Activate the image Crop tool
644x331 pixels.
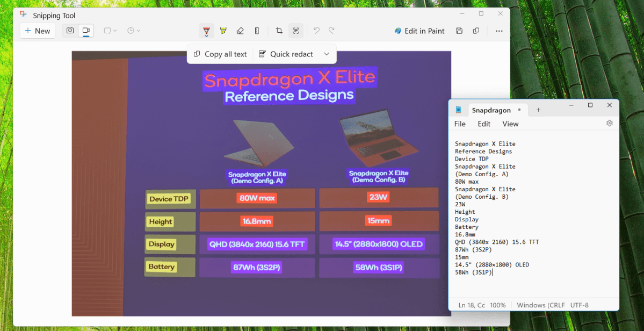(279, 31)
